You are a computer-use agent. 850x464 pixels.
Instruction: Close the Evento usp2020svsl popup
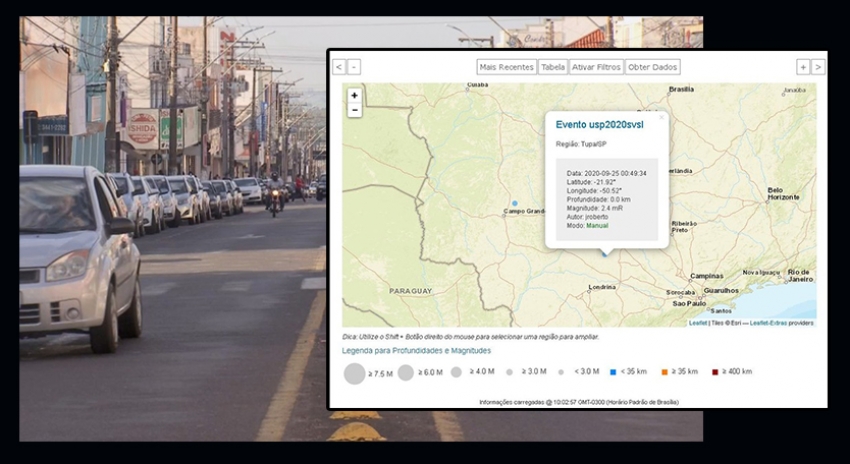(x=661, y=117)
